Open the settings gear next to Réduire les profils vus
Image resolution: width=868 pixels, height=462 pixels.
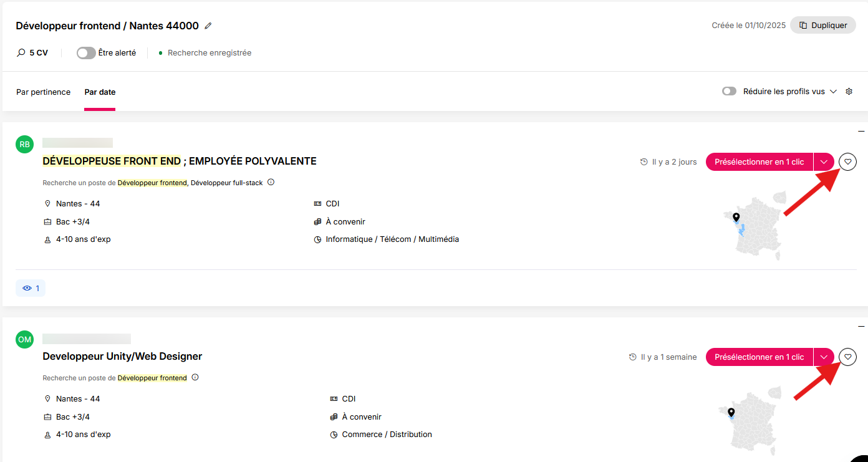849,92
